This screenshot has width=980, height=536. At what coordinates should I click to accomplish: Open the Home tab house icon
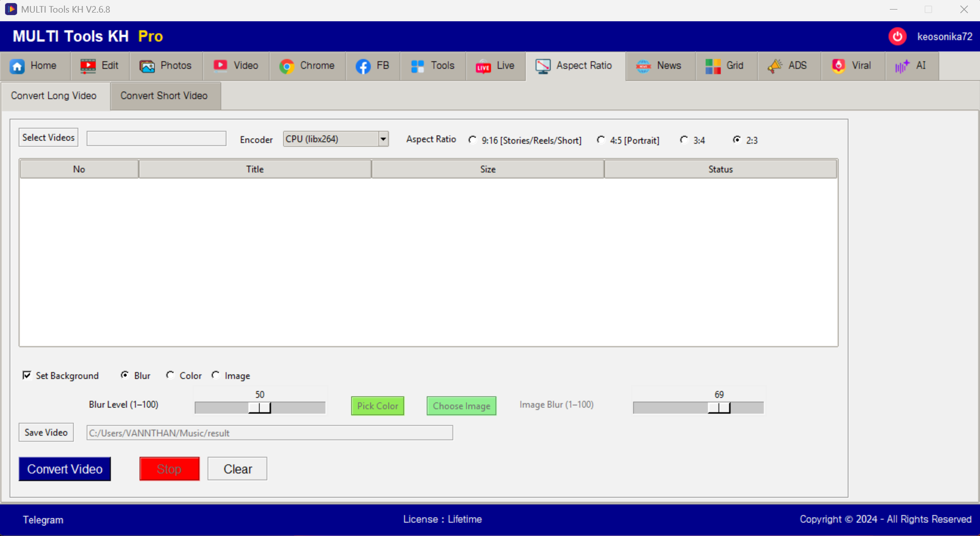point(18,66)
